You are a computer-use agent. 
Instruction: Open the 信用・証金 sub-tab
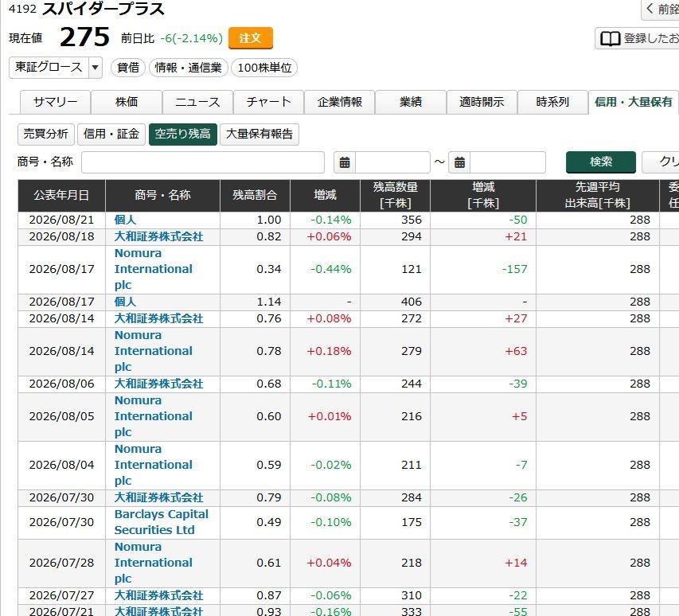tap(111, 135)
